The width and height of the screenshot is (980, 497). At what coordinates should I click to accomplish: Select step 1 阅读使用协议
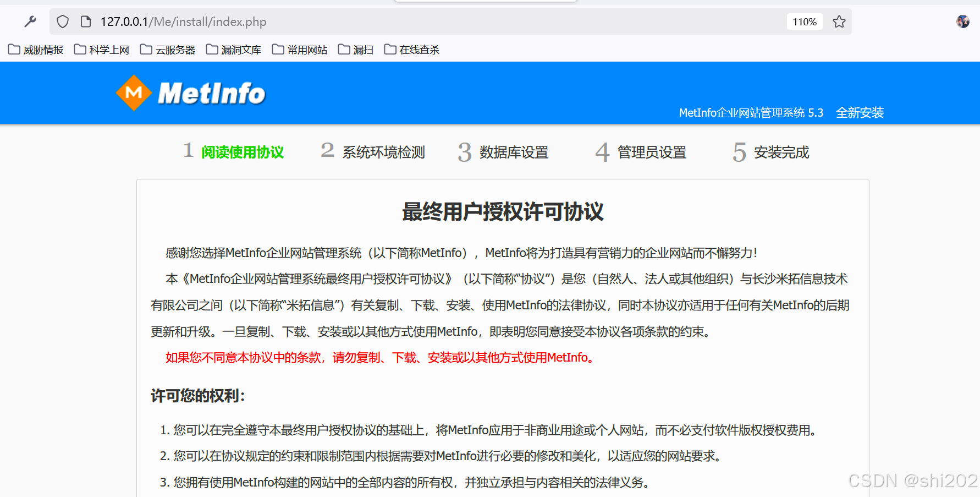click(234, 151)
